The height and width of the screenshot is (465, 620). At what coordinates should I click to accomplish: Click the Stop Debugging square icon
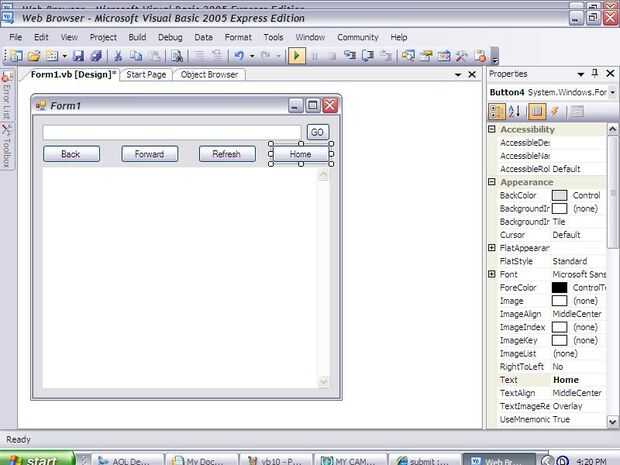click(x=332, y=56)
